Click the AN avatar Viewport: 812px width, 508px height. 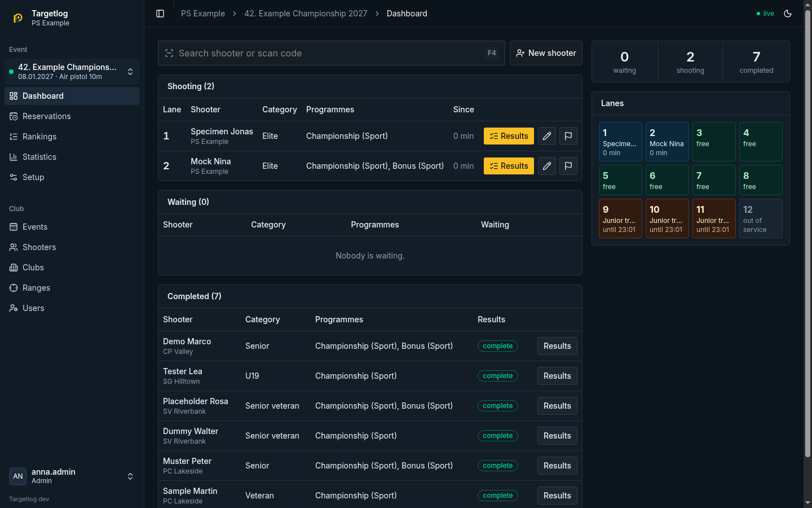pyautogui.click(x=18, y=476)
